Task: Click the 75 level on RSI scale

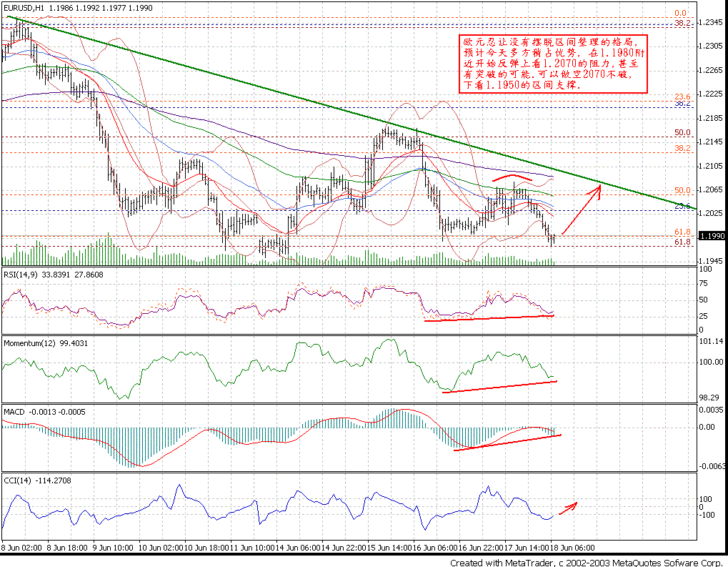Action: [x=704, y=284]
